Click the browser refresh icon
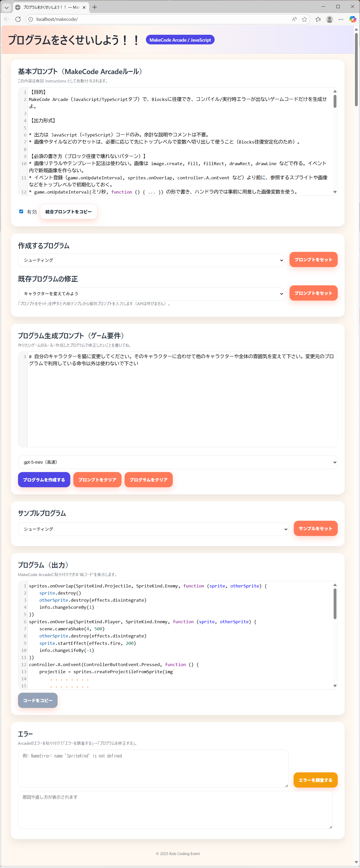The width and height of the screenshot is (360, 868). pos(18,19)
